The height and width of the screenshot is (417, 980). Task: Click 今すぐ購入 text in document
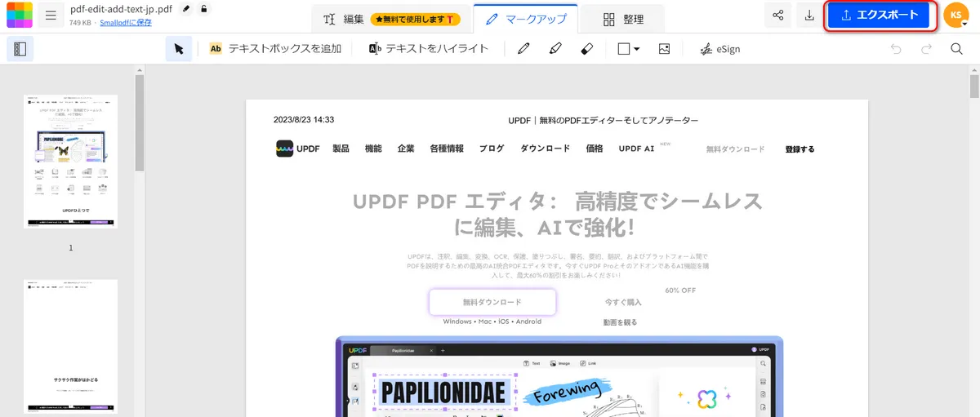[x=623, y=302]
